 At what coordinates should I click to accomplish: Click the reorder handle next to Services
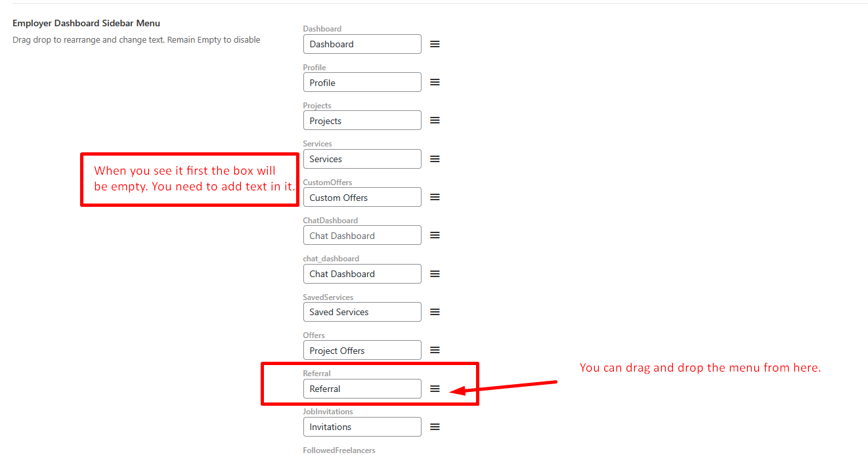[435, 159]
